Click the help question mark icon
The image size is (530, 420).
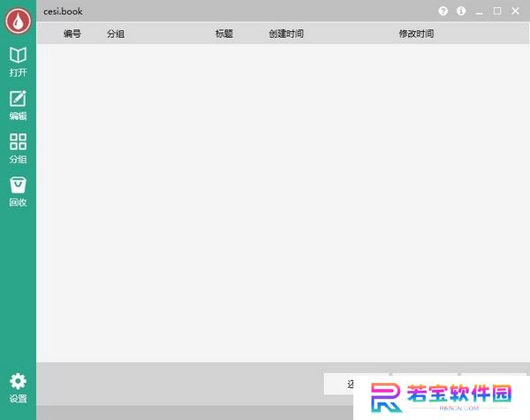[x=443, y=11]
